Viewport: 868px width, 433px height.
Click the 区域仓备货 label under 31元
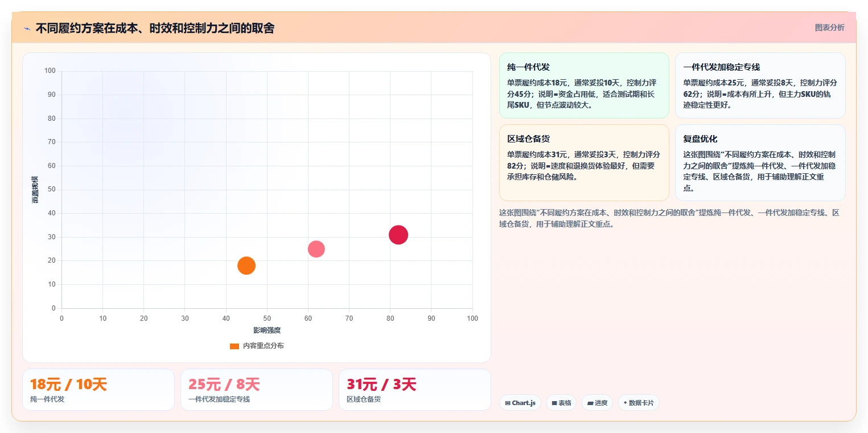[364, 399]
